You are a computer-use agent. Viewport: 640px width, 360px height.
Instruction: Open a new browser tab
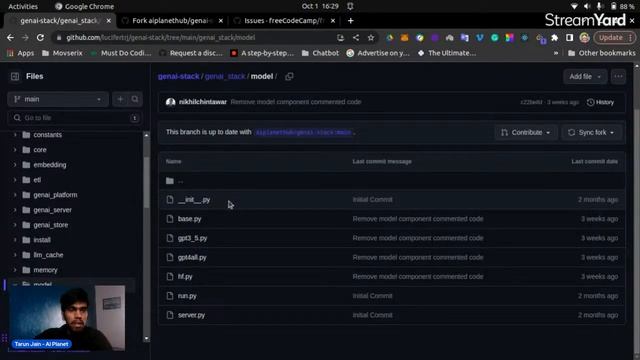351,21
